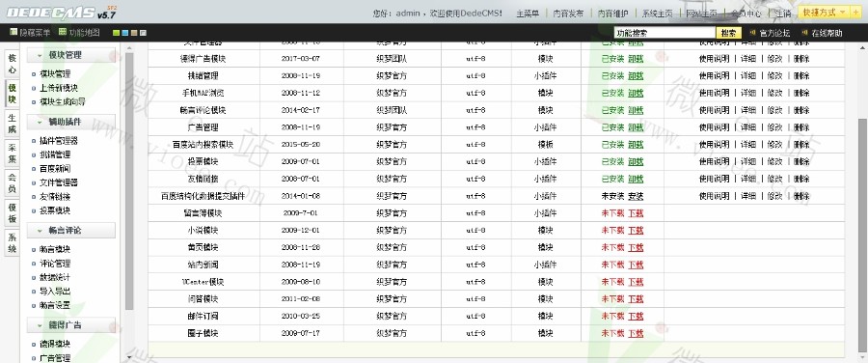Image resolution: width=868 pixels, height=363 pixels.
Task: Switch to the 生成 vertical tab
Action: tap(13, 124)
